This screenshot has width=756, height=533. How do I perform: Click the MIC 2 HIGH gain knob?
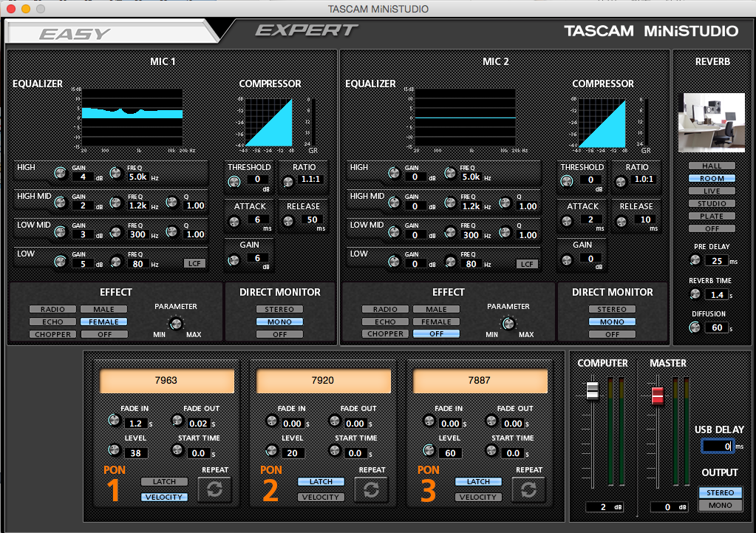(x=394, y=173)
